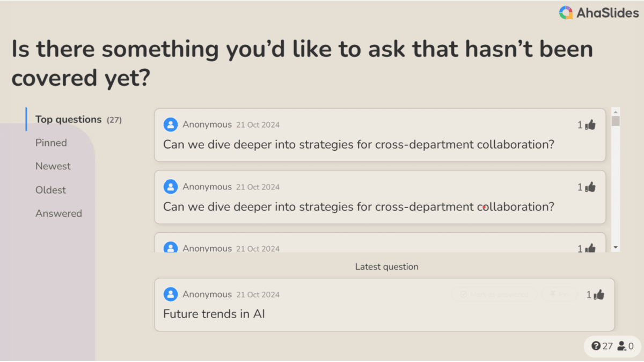Open the Answered questions tab
This screenshot has width=644, height=362.
(x=59, y=213)
